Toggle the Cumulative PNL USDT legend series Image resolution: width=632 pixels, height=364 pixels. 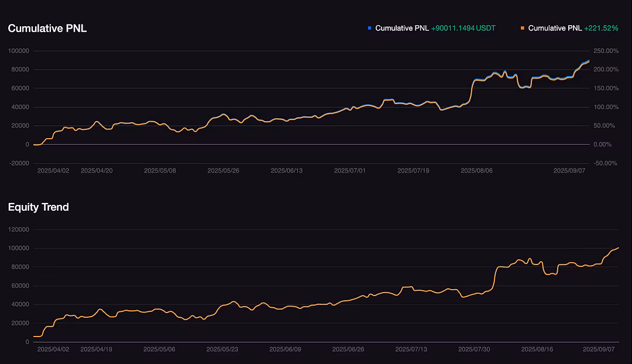pyautogui.click(x=402, y=28)
